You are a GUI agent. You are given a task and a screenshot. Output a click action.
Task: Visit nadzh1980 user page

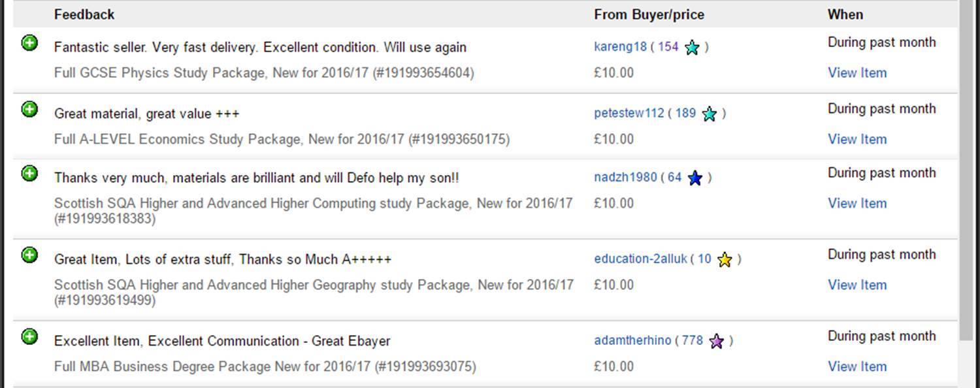pyautogui.click(x=625, y=177)
